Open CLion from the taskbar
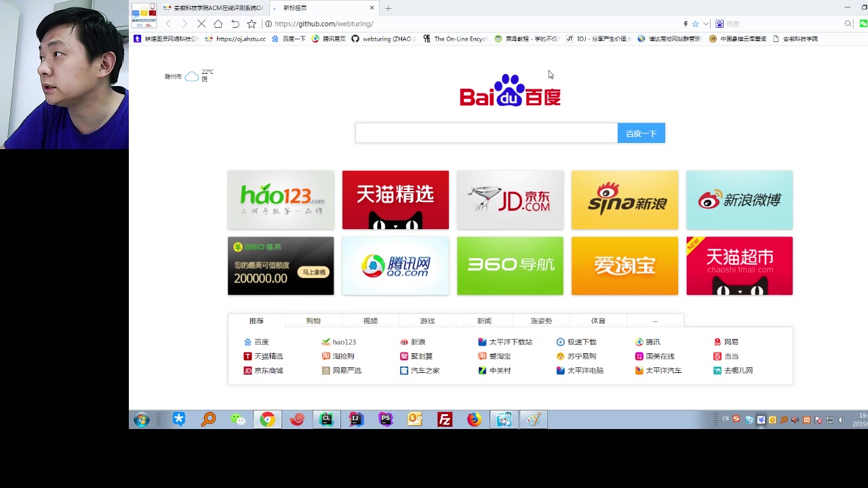This screenshot has height=488, width=868. click(326, 420)
